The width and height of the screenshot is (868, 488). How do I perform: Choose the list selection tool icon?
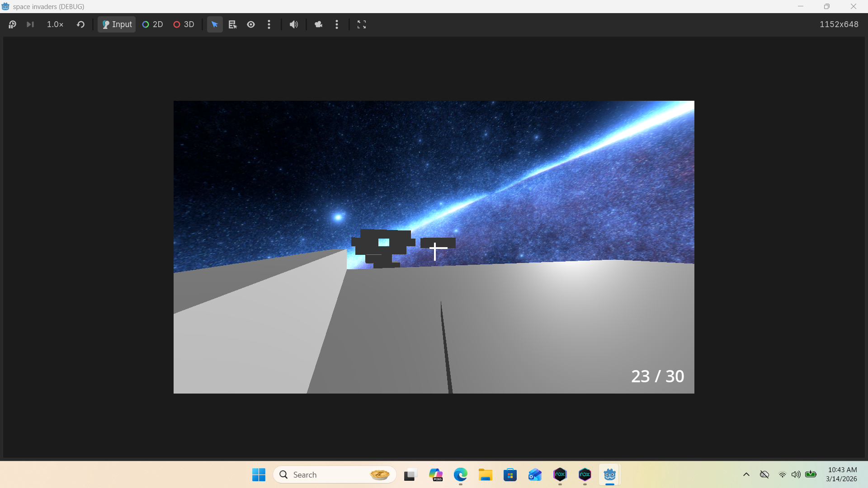point(232,24)
